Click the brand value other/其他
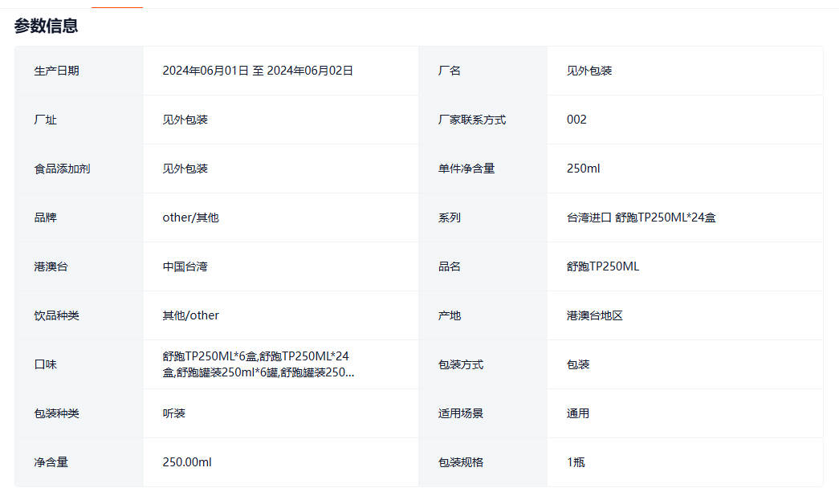Screen dimensions: 839x504 click(x=190, y=217)
